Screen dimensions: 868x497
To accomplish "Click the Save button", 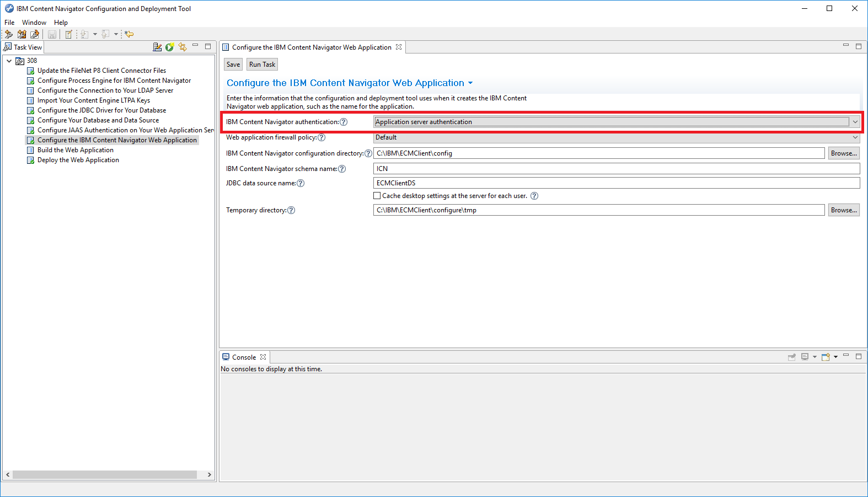I will pos(233,65).
